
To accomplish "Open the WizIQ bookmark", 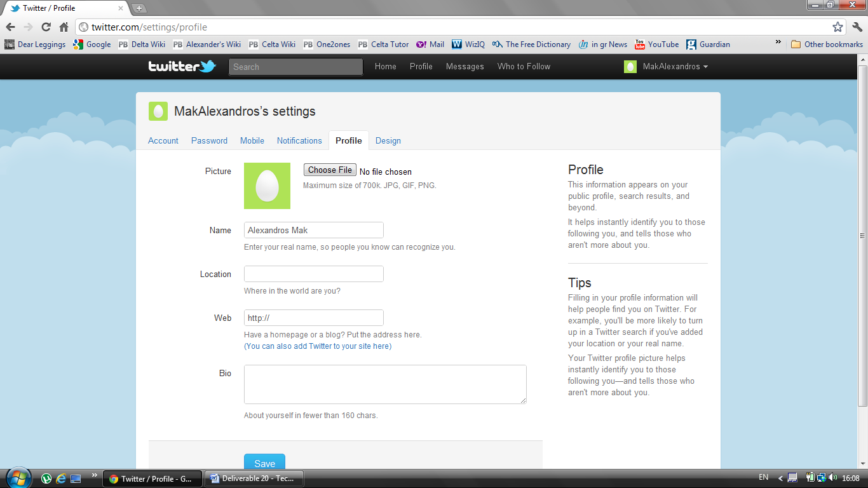I will click(468, 44).
